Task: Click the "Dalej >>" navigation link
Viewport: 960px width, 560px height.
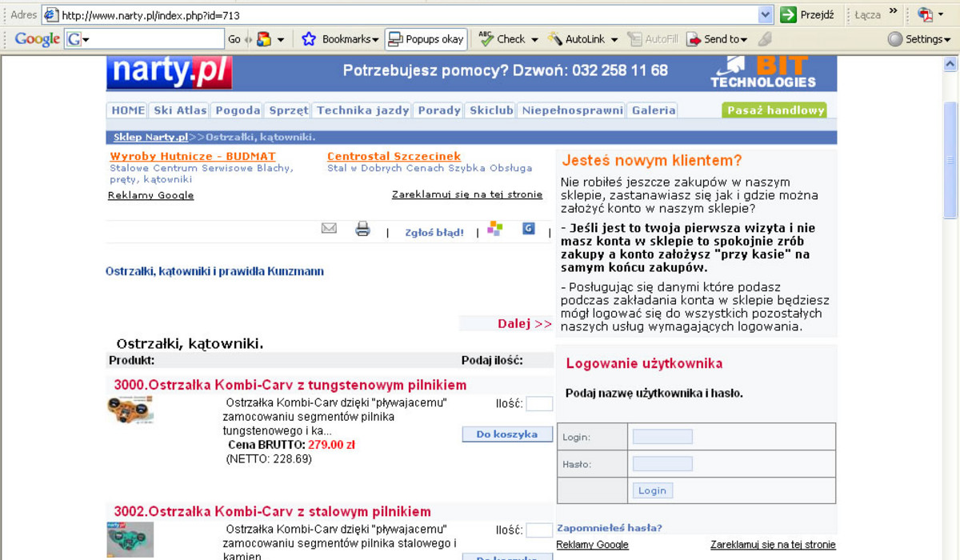Action: click(x=521, y=323)
